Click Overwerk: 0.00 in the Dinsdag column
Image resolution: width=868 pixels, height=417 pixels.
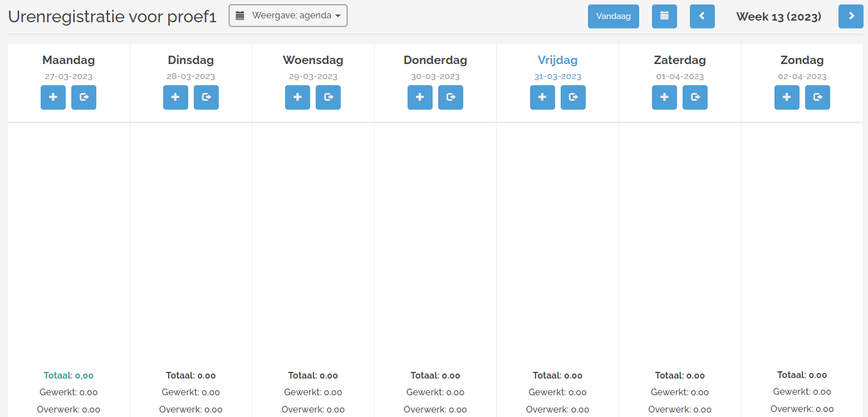tap(191, 410)
